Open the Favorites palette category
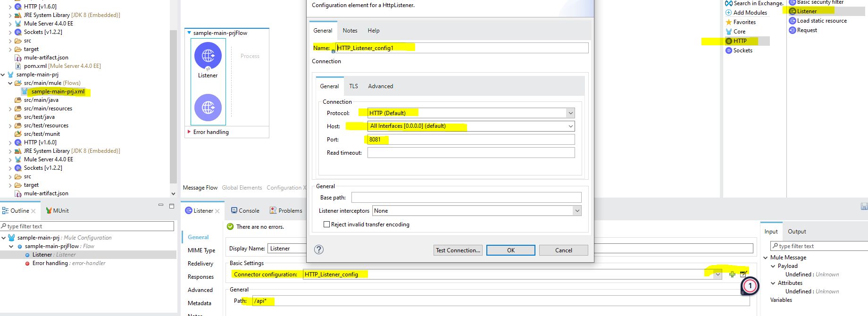868x316 pixels. pyautogui.click(x=744, y=22)
